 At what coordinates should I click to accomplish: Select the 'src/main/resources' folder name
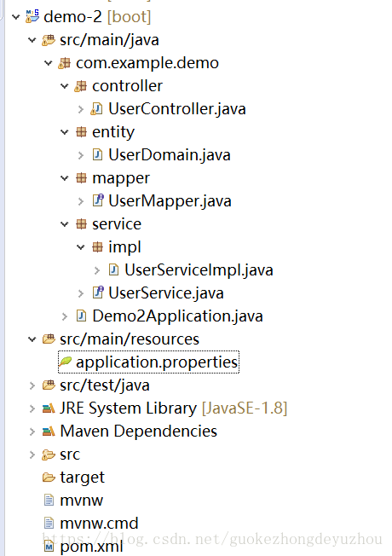coord(130,339)
